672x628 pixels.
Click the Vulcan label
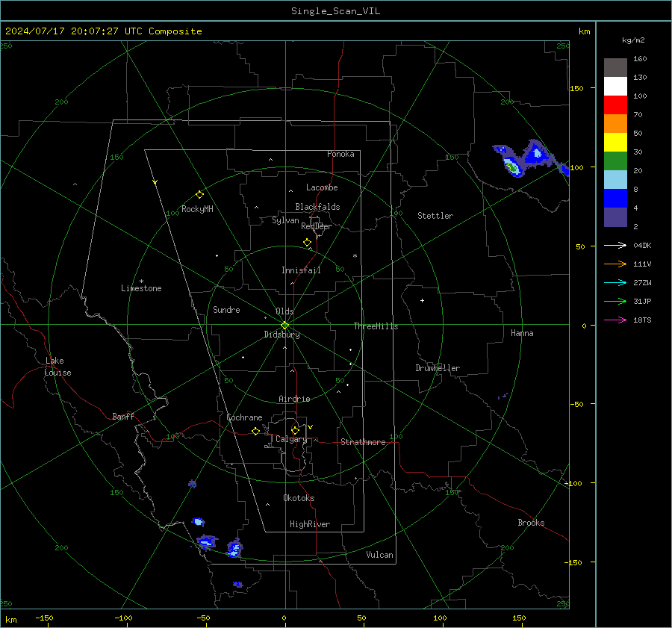379,555
